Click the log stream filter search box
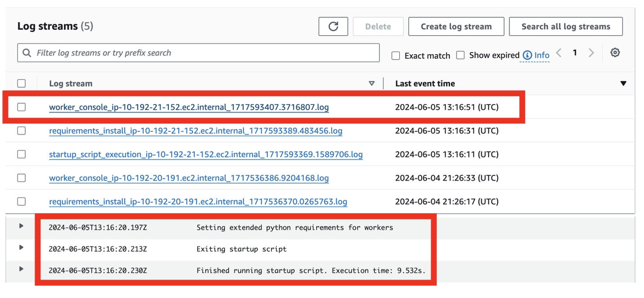The height and width of the screenshot is (298, 644). pos(180,53)
